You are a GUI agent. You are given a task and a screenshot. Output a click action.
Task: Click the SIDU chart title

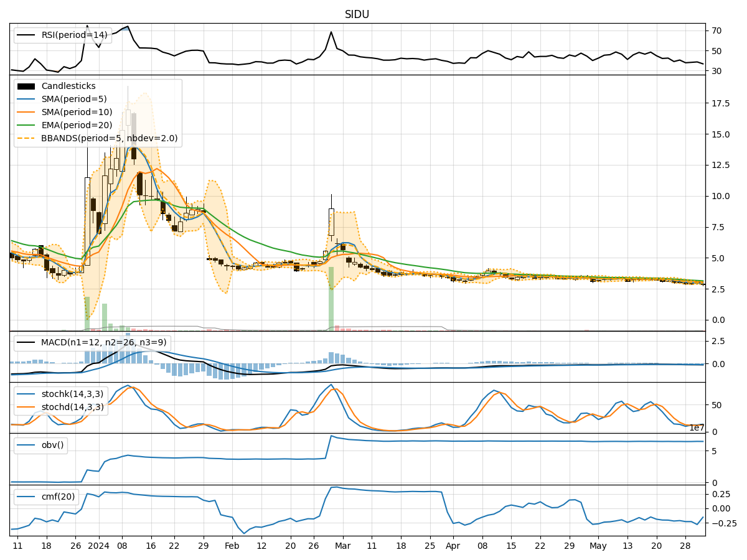pyautogui.click(x=357, y=14)
